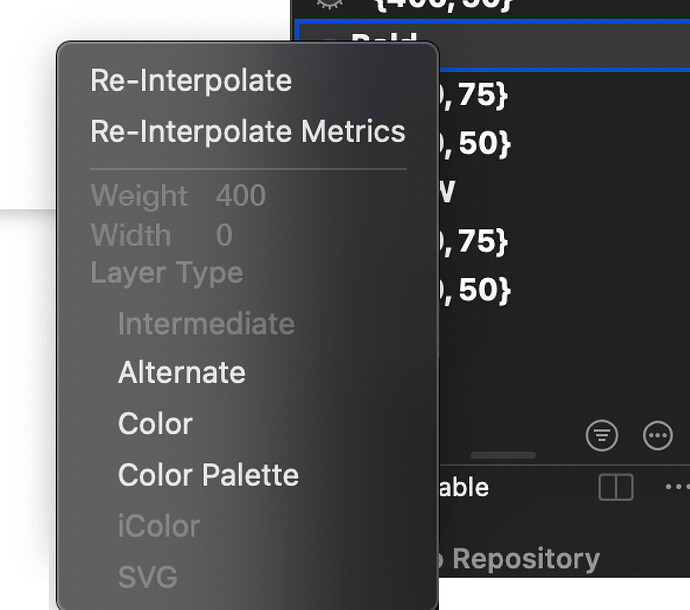690x610 pixels.
Task: Choose Re-Interpolate from the context menu
Action: (191, 81)
